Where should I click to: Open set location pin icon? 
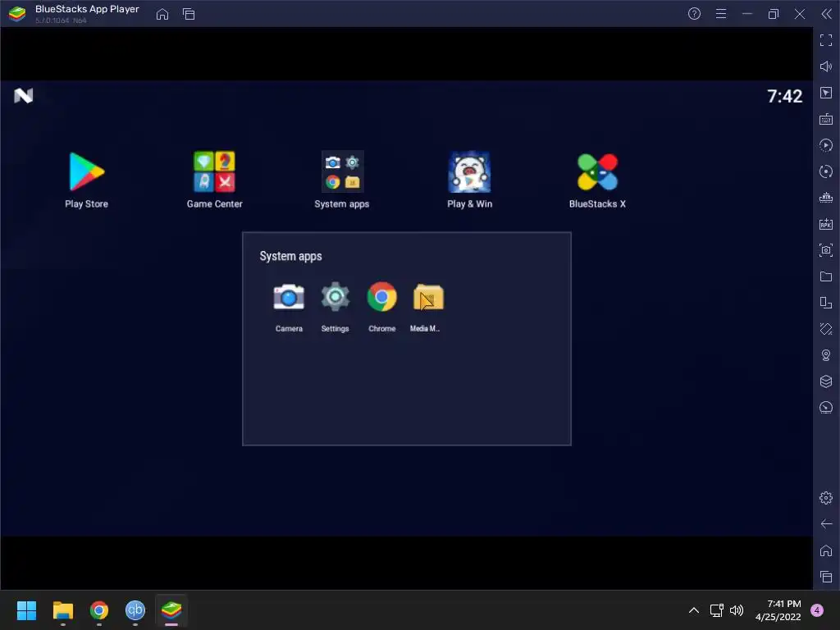pyautogui.click(x=826, y=355)
